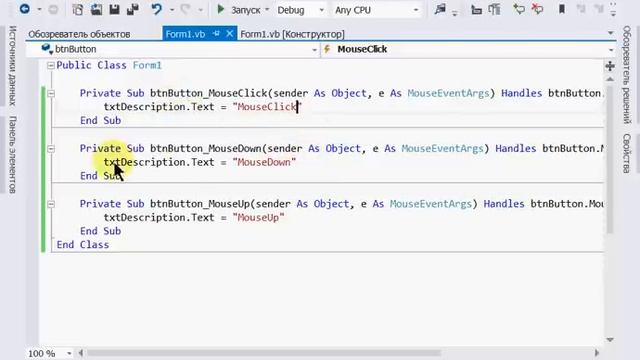640x360 pixels.
Task: Open the Redo history dropdown arrow
Action: pyautogui.click(x=200, y=10)
